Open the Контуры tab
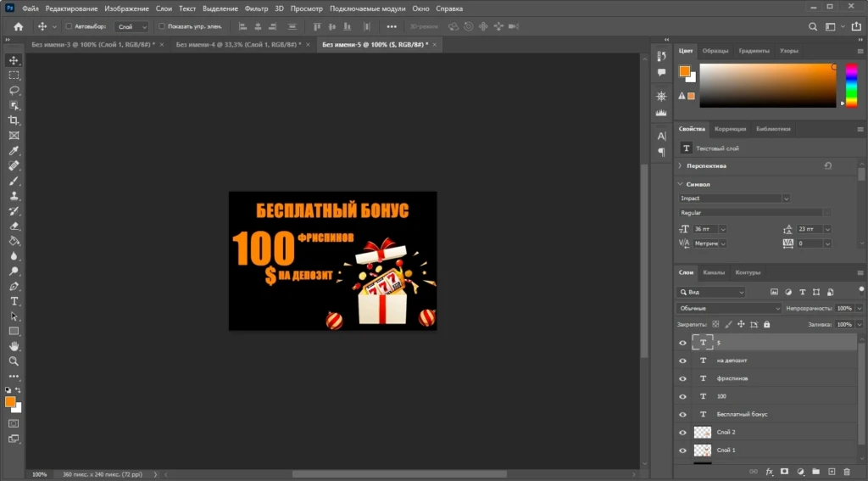 748,272
